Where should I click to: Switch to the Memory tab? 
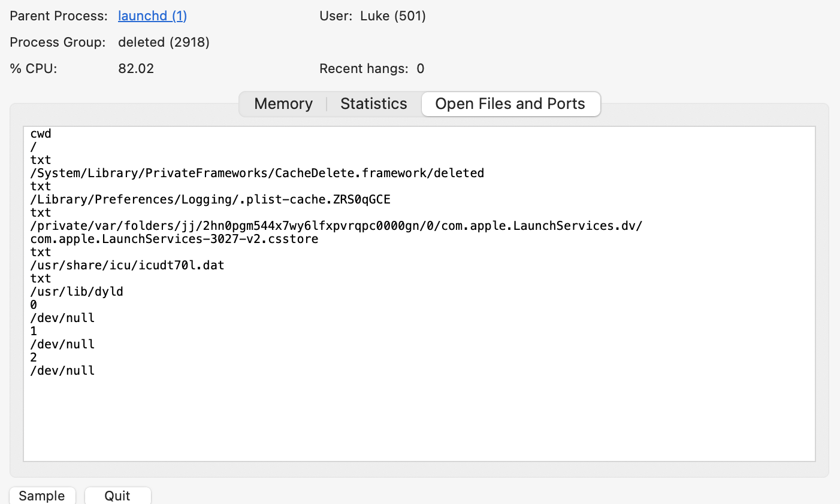(x=283, y=104)
